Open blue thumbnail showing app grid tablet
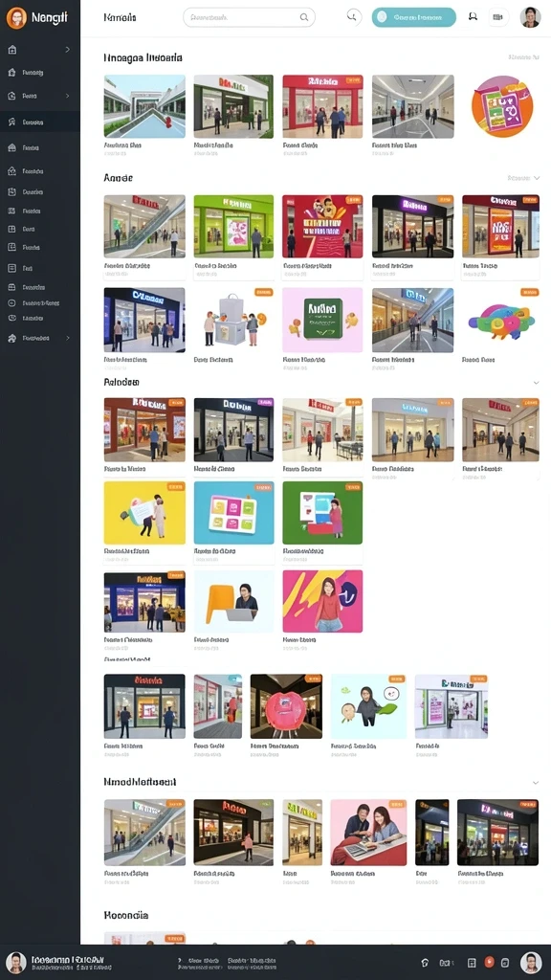This screenshot has height=980, width=551. [x=233, y=513]
